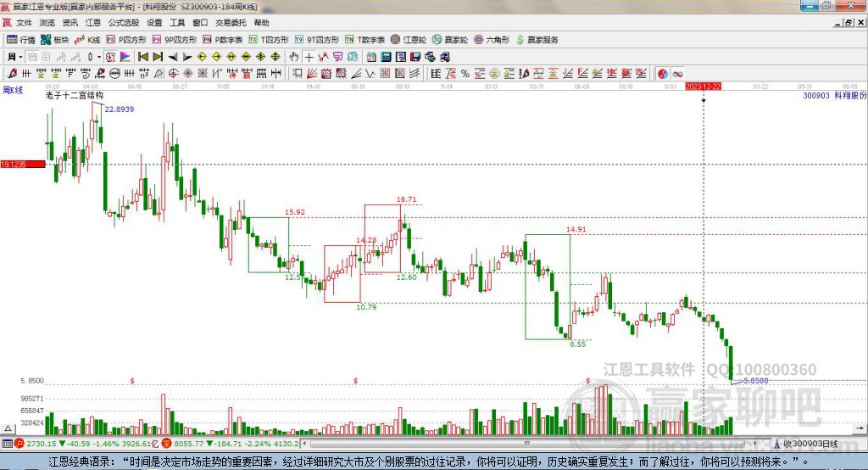The image size is (868, 470).
Task: Open the 六角形 hexagon tool
Action: 492,40
